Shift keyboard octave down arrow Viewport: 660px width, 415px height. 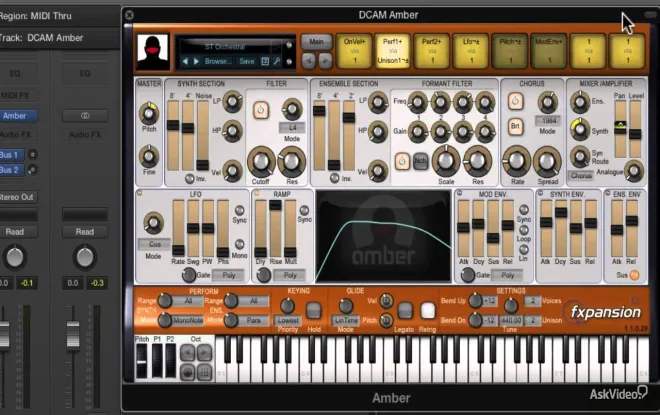pos(188,353)
